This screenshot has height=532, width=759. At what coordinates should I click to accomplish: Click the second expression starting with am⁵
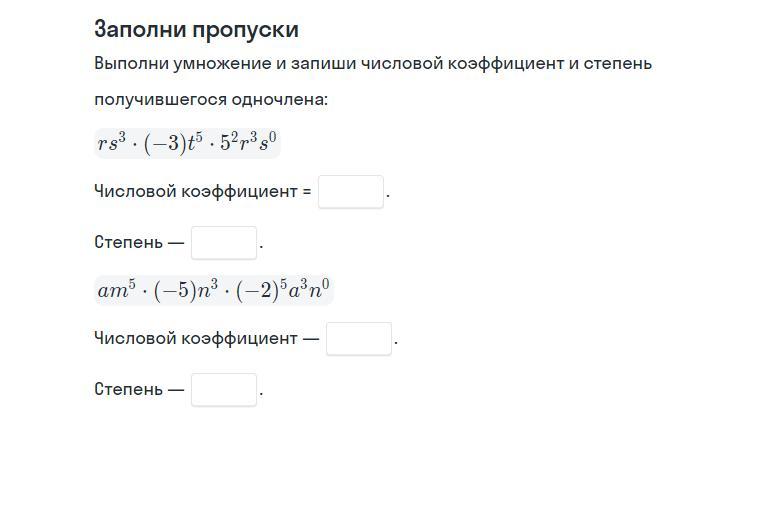click(x=213, y=290)
